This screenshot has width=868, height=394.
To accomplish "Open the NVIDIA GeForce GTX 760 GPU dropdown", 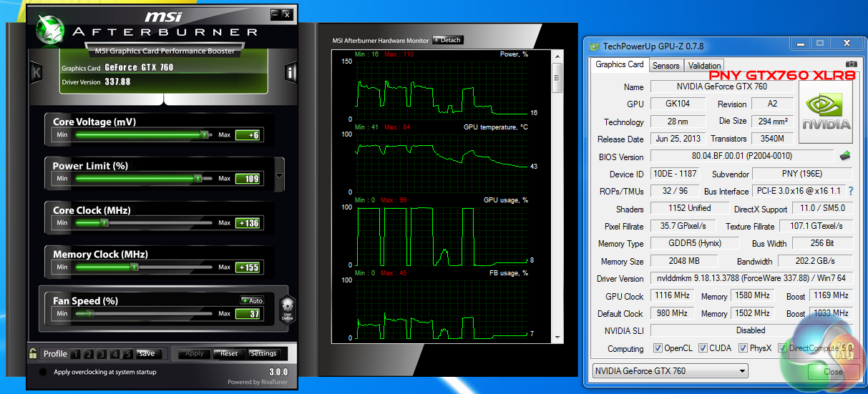I will point(670,371).
